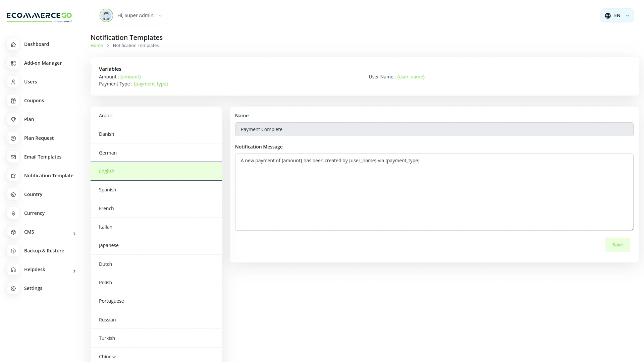
Task: Open the Dashboard page via its home icon
Action: 13,44
